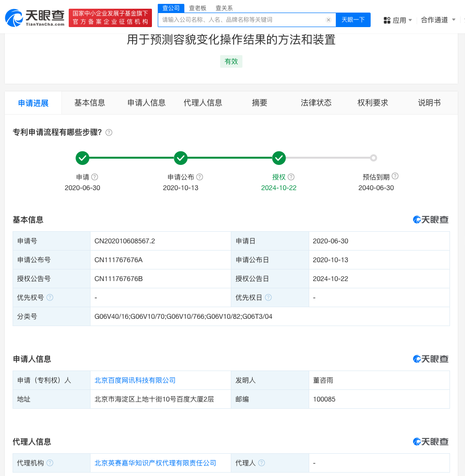
Task: Expand the 合作通道 dropdown
Action: click(x=438, y=20)
